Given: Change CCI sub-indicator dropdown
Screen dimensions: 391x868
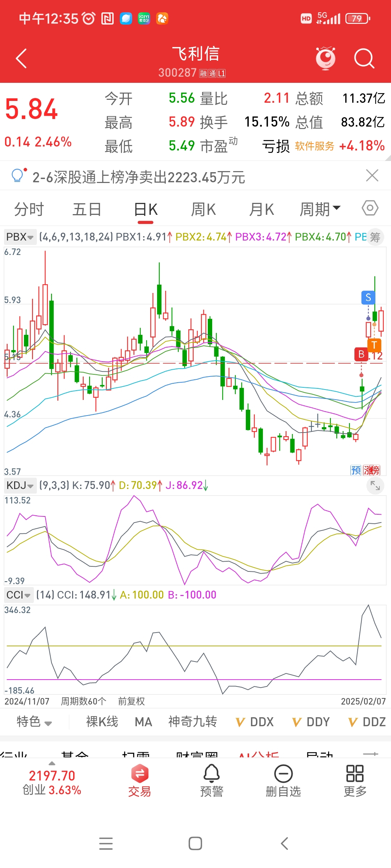Looking at the screenshot, I should [18, 595].
